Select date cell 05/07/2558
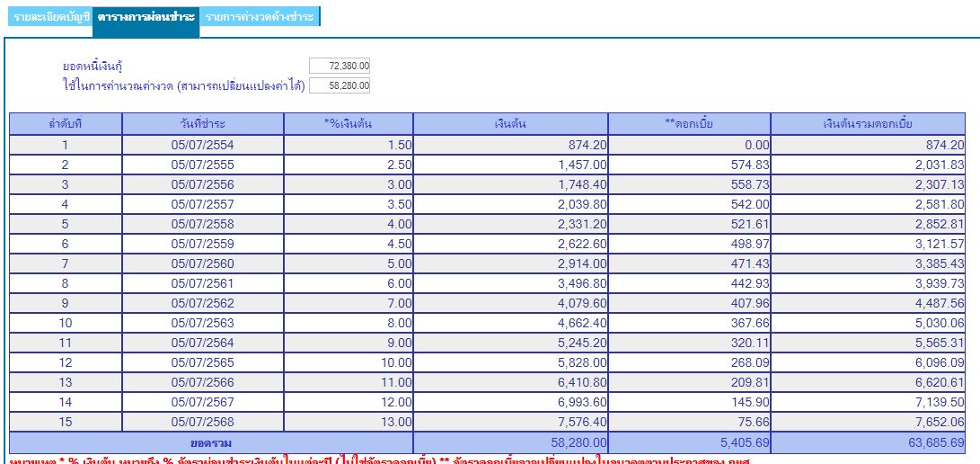Screen dimensions: 980x464 [202, 224]
